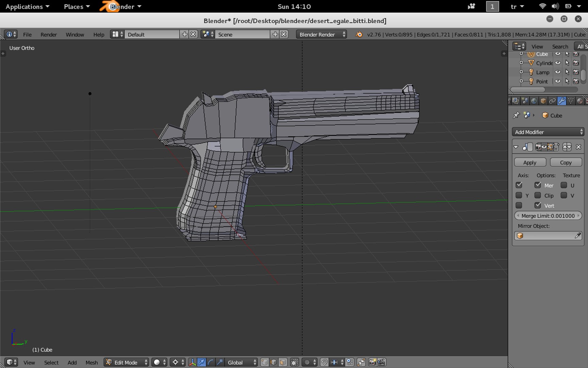Screen dimensions: 588x368
Task: Enable the Clip option checkbox
Action: 538,195
